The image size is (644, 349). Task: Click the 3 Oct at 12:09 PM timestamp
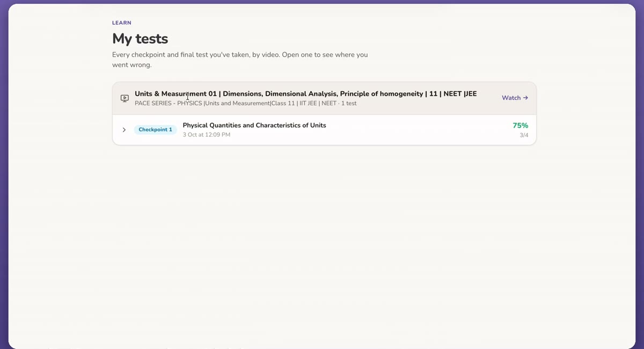[207, 135]
